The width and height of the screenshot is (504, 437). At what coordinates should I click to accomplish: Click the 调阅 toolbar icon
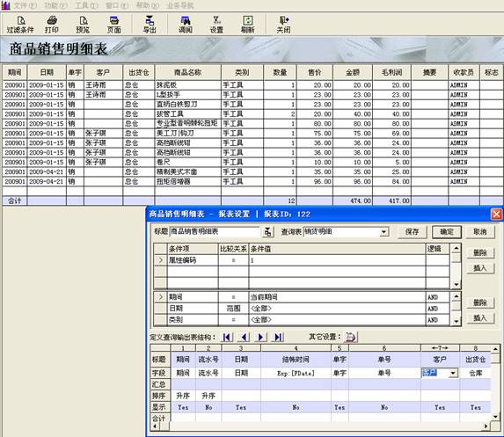(x=186, y=25)
